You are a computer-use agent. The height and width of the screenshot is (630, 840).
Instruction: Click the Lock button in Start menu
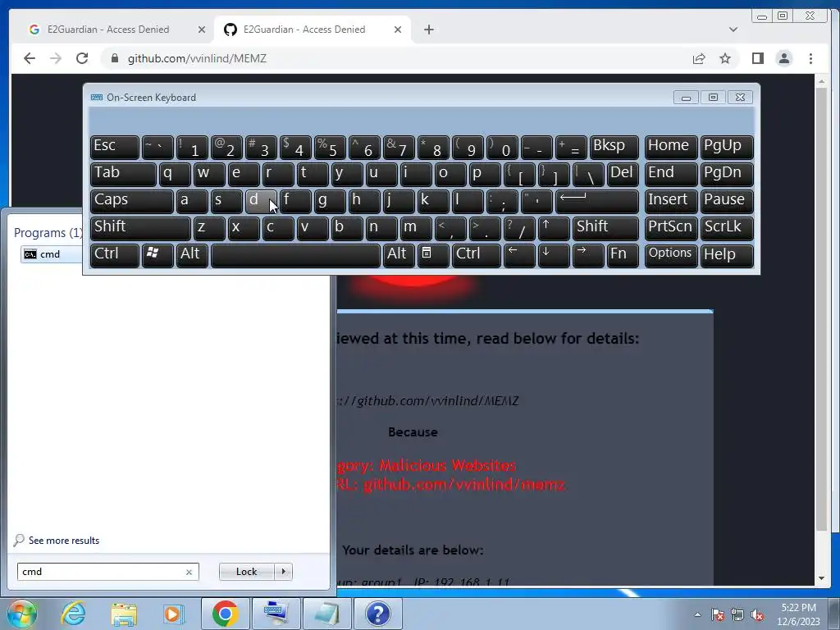[246, 572]
